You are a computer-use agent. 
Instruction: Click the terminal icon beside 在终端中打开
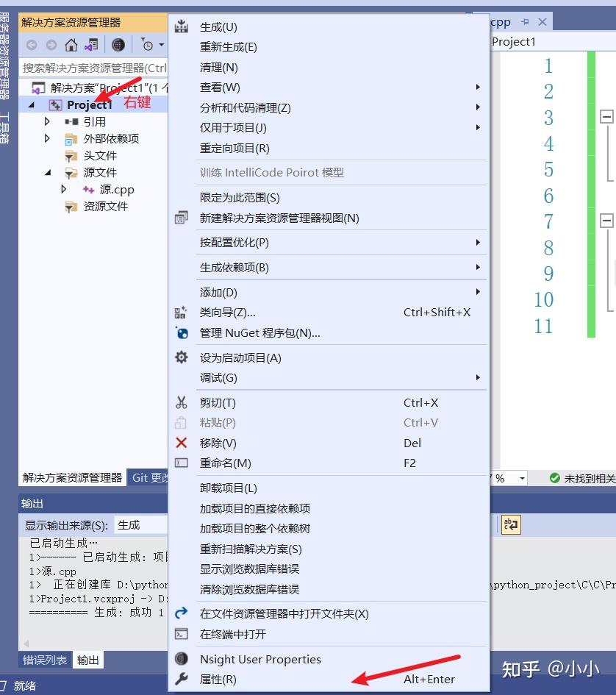tap(182, 634)
